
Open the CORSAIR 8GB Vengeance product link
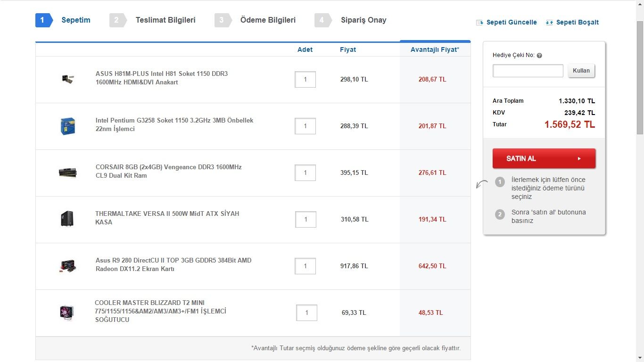(168, 171)
